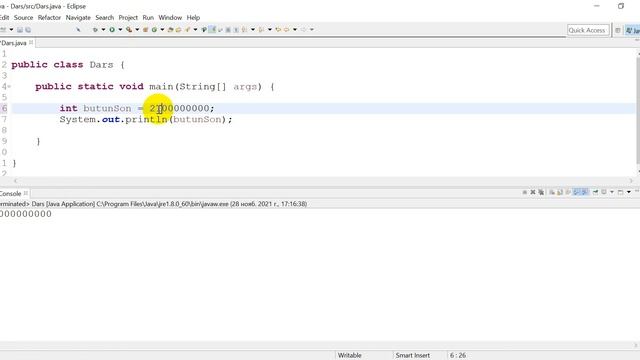
Task: Click the Open Type toolbar icon
Action: click(171, 29)
